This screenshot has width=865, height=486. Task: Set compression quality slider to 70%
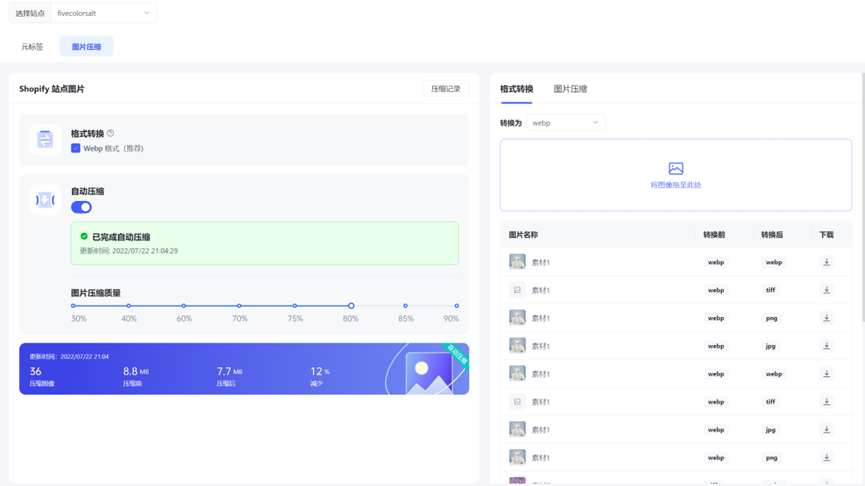pos(239,306)
